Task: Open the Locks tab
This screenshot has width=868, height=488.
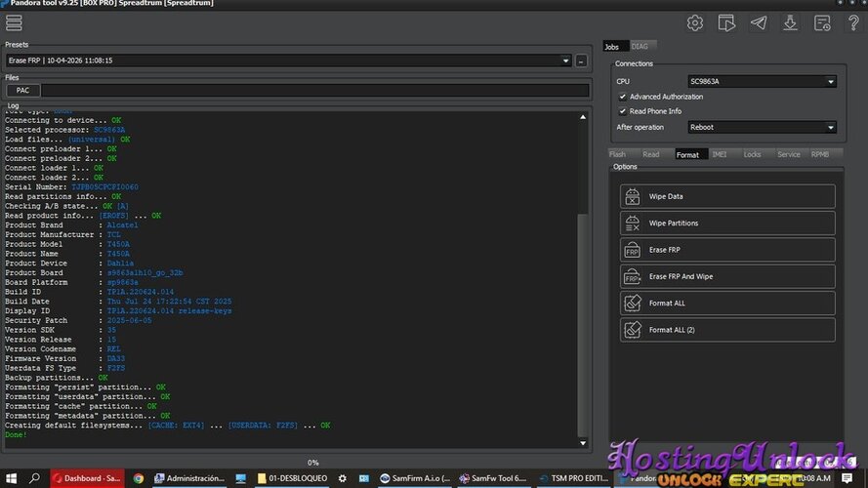Action: (x=752, y=154)
